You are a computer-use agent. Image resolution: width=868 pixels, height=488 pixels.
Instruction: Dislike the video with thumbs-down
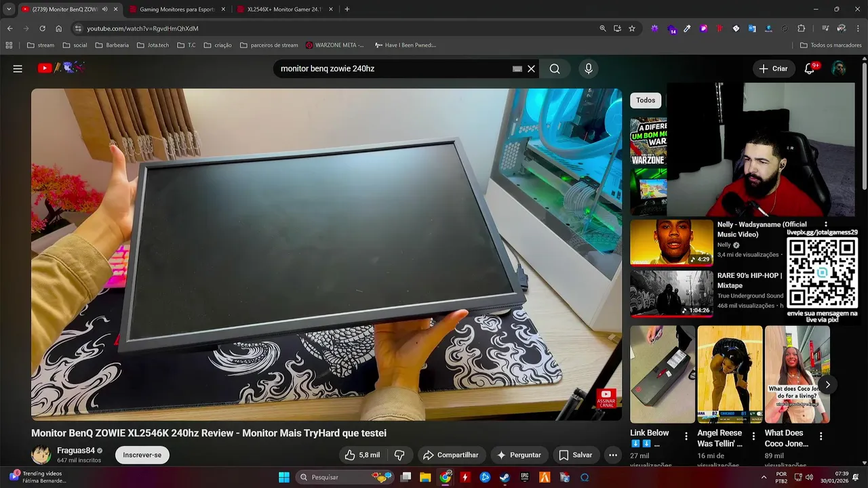(399, 455)
